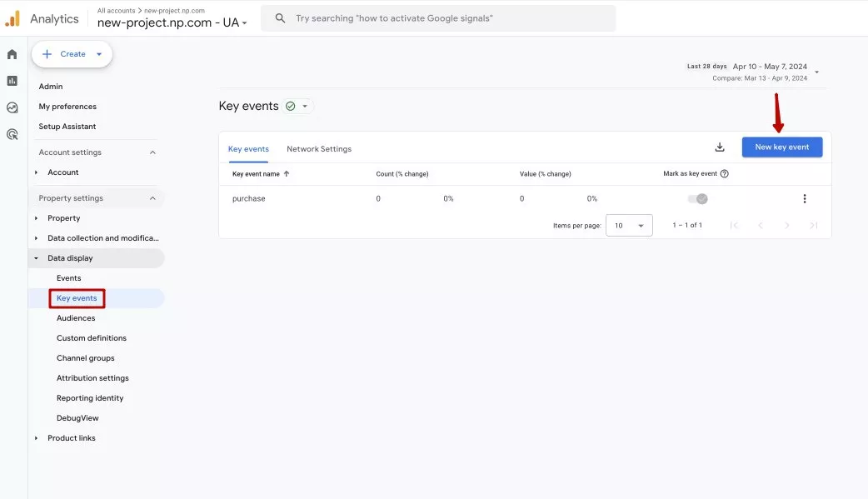Click the help icon beside Mark as key event

tap(724, 173)
